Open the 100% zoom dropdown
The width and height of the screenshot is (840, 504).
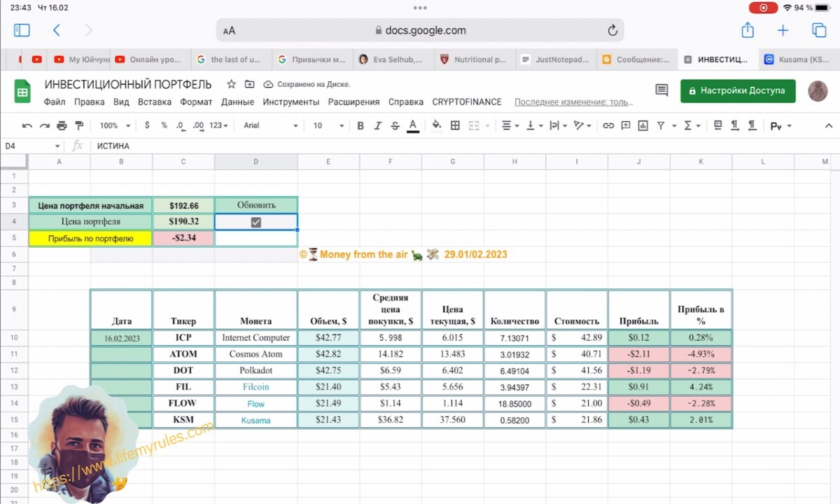pos(115,125)
